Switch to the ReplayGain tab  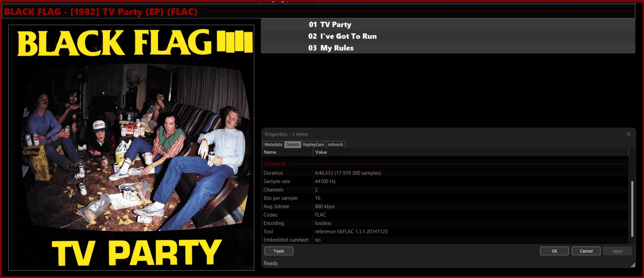[313, 145]
